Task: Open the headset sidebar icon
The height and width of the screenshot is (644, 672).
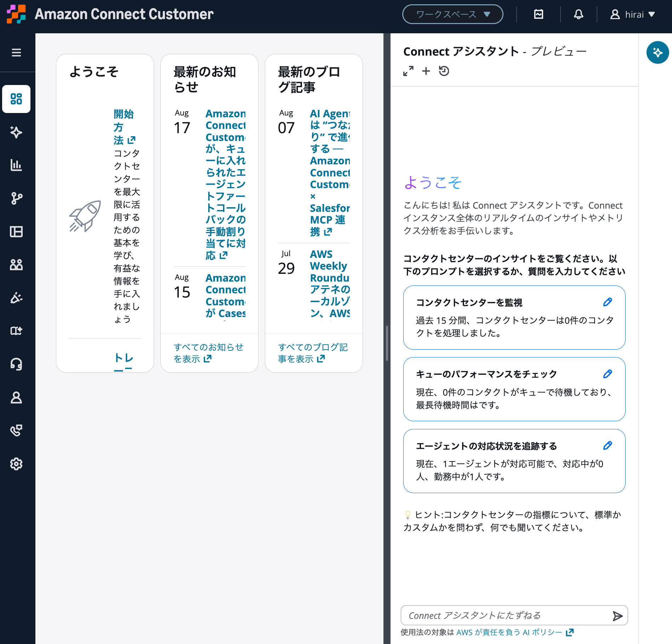Action: click(16, 364)
